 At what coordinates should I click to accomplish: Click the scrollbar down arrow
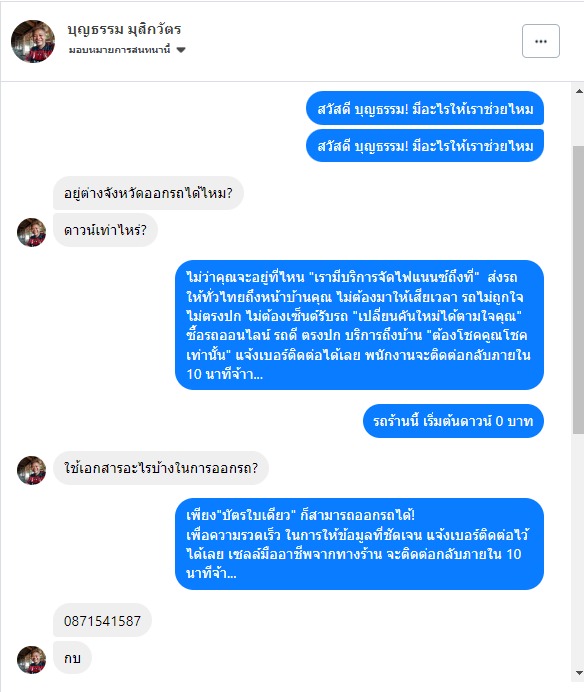[579, 673]
